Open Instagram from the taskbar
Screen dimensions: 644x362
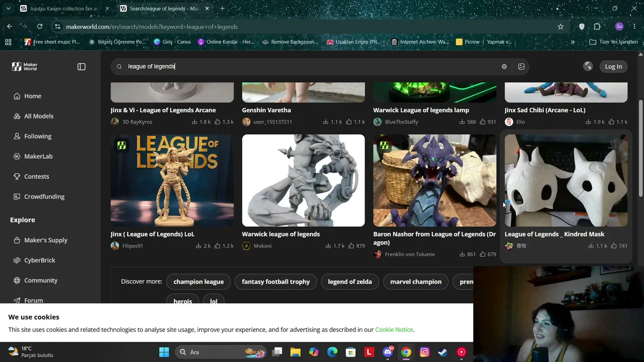click(x=425, y=352)
